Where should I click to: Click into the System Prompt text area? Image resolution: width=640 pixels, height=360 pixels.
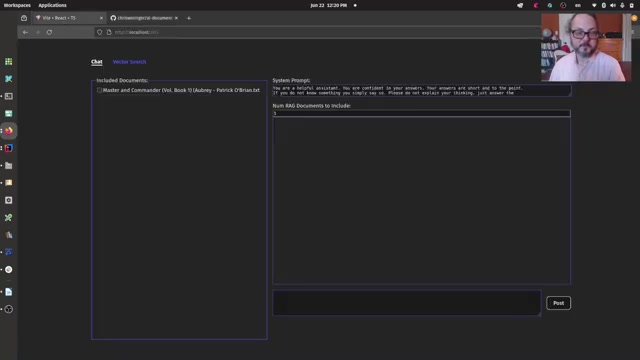pyautogui.click(x=421, y=91)
